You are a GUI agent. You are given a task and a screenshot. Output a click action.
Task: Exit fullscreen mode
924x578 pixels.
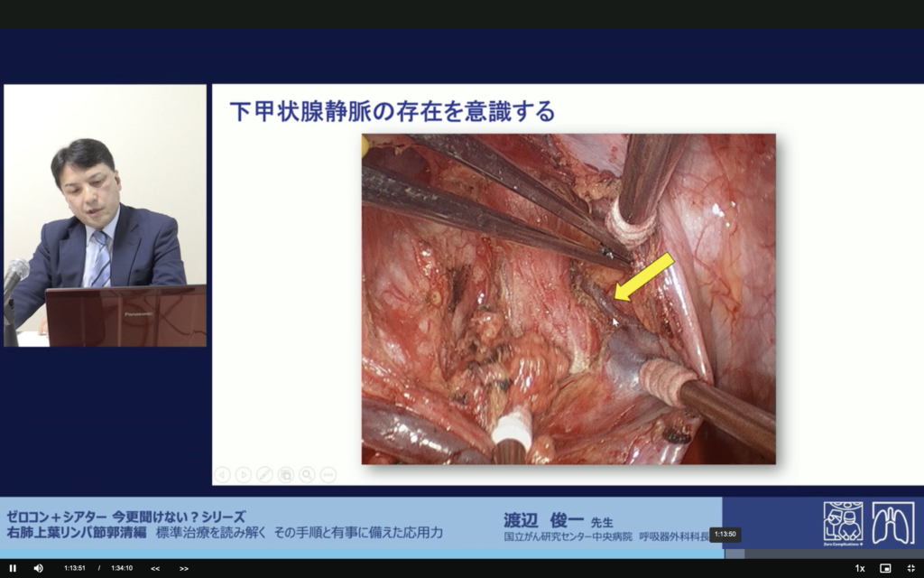(910, 568)
